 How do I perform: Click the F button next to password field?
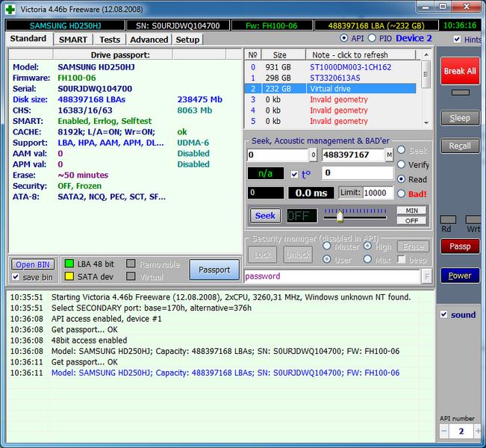pyautogui.click(x=427, y=276)
